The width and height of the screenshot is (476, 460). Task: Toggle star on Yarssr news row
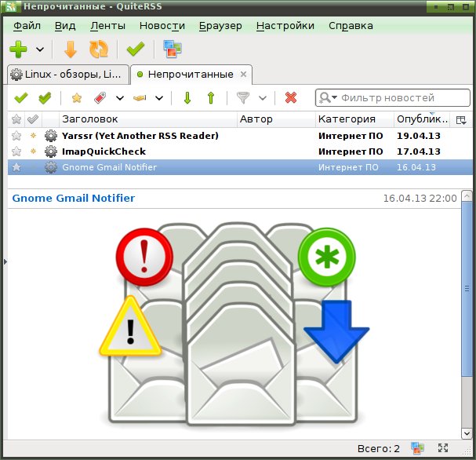pos(16,136)
